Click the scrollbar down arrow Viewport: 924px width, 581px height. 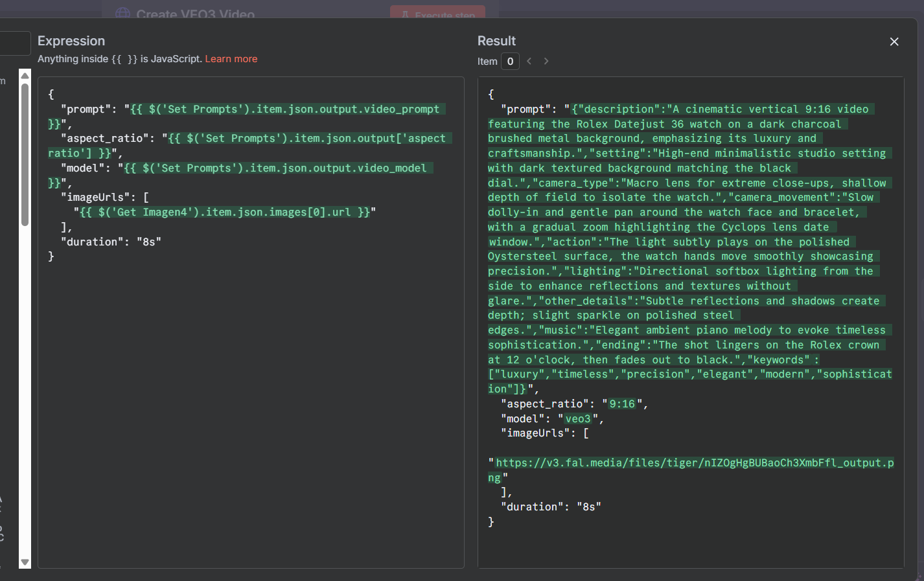pos(25,562)
